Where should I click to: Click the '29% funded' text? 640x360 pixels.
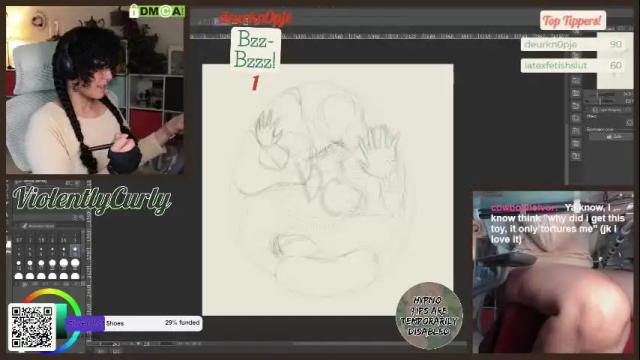click(182, 323)
